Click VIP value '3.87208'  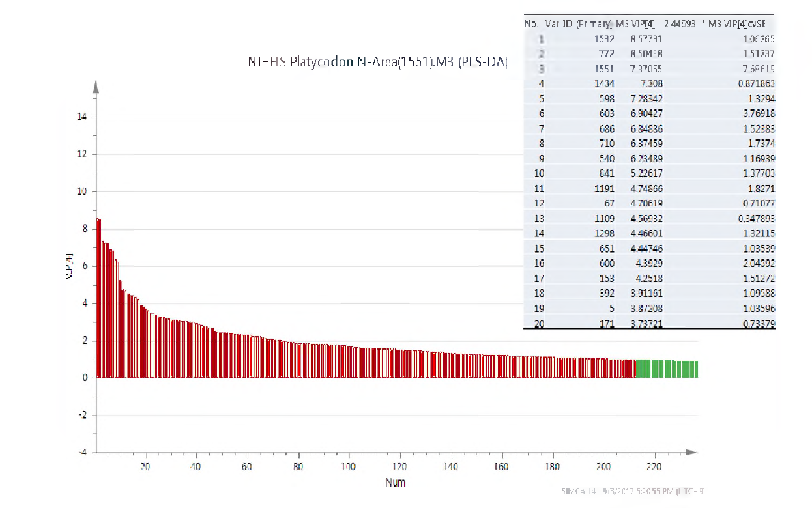pos(646,308)
